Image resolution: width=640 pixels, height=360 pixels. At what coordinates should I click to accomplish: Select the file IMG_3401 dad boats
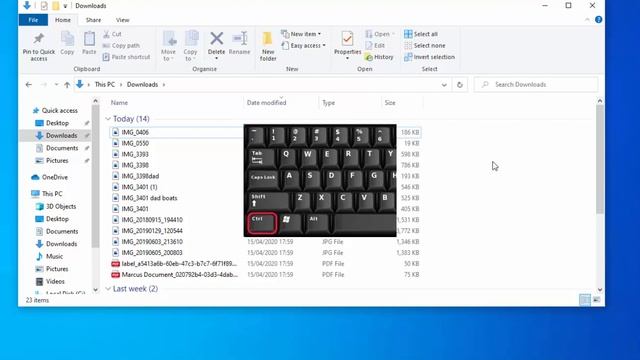(x=149, y=198)
